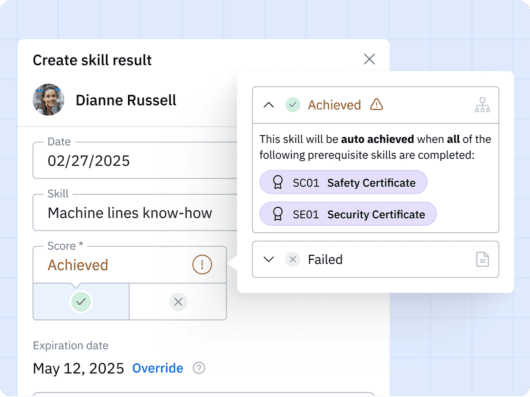Open the document icon in Failed row
The image size is (530, 397).
click(482, 259)
